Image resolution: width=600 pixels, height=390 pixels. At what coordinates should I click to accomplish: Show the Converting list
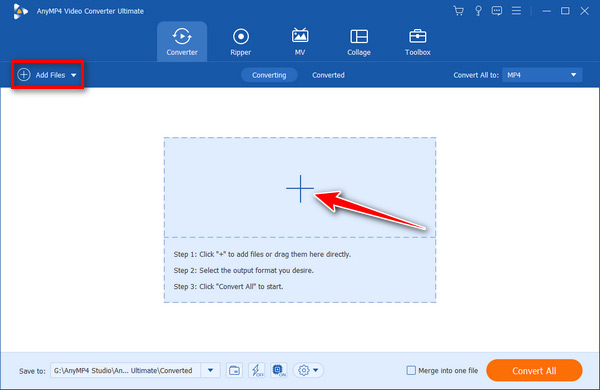pyautogui.click(x=269, y=75)
